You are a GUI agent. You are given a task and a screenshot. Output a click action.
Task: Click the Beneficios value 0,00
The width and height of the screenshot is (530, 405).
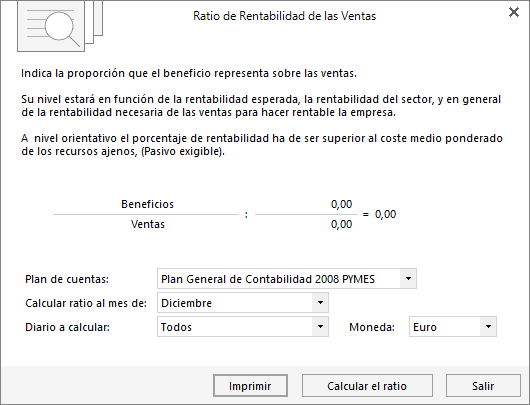[x=341, y=204]
